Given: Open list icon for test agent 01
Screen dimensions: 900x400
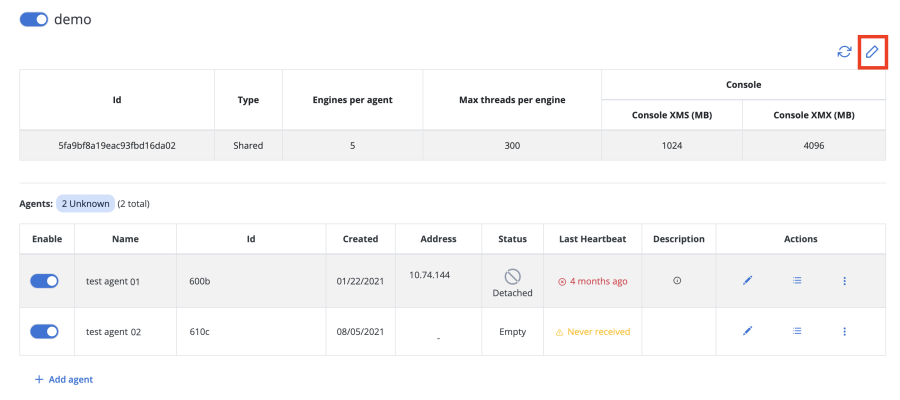Looking at the screenshot, I should (797, 281).
